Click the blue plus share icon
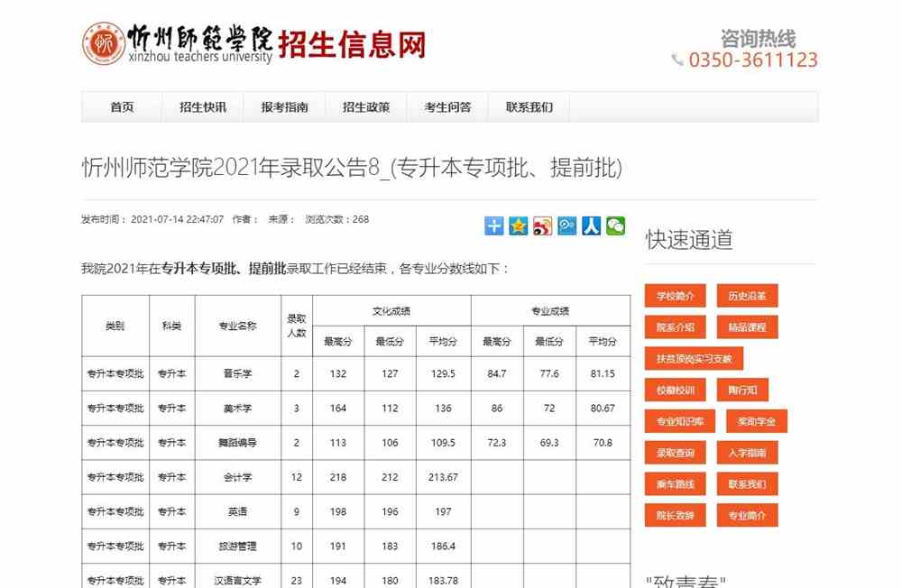Image resolution: width=902 pixels, height=588 pixels. [494, 225]
